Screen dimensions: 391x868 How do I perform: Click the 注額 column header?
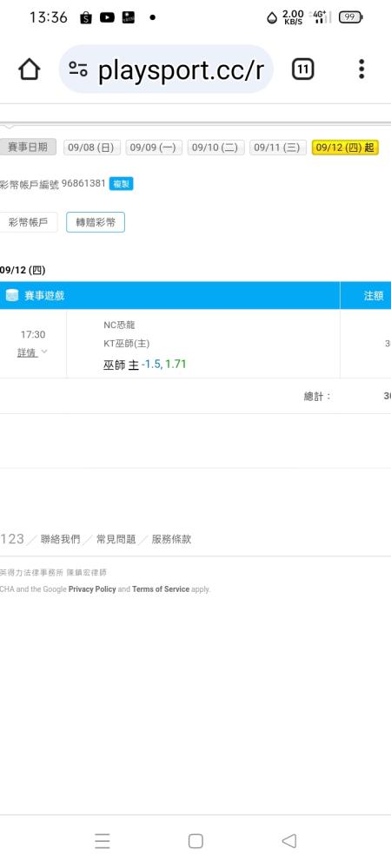coord(374,296)
